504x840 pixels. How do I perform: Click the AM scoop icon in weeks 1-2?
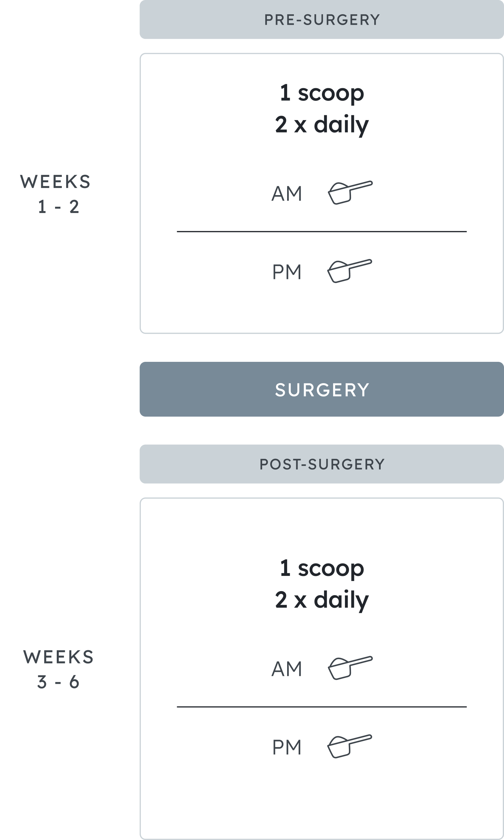[350, 193]
